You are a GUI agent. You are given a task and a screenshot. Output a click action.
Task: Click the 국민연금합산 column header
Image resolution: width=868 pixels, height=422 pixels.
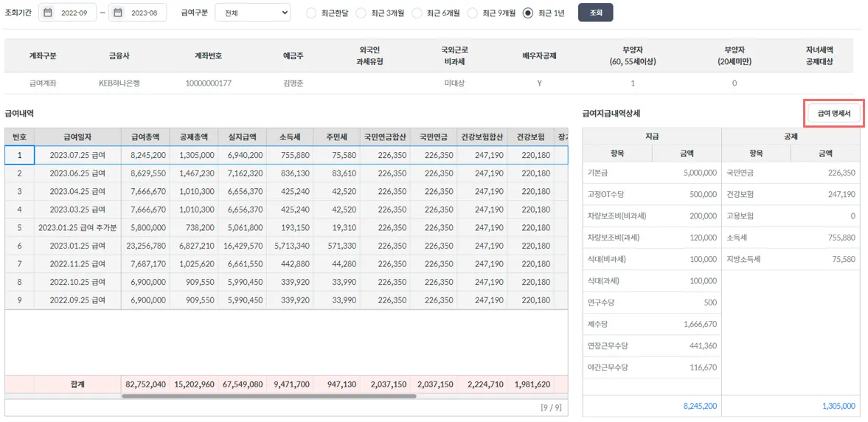(x=383, y=136)
